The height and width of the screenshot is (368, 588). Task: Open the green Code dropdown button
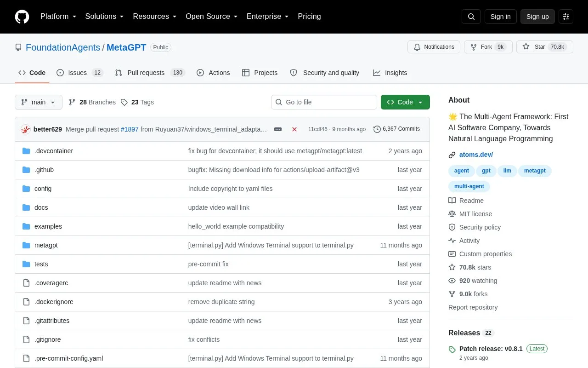(x=405, y=102)
